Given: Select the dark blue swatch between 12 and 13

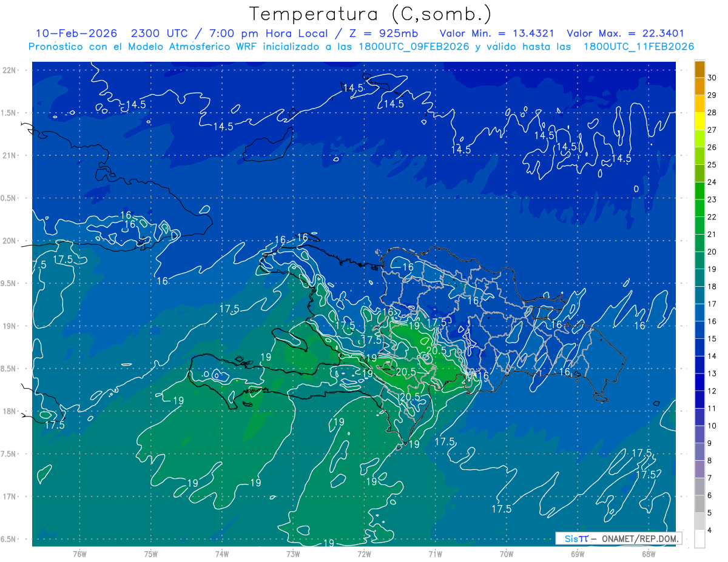Looking at the screenshot, I should tap(699, 382).
